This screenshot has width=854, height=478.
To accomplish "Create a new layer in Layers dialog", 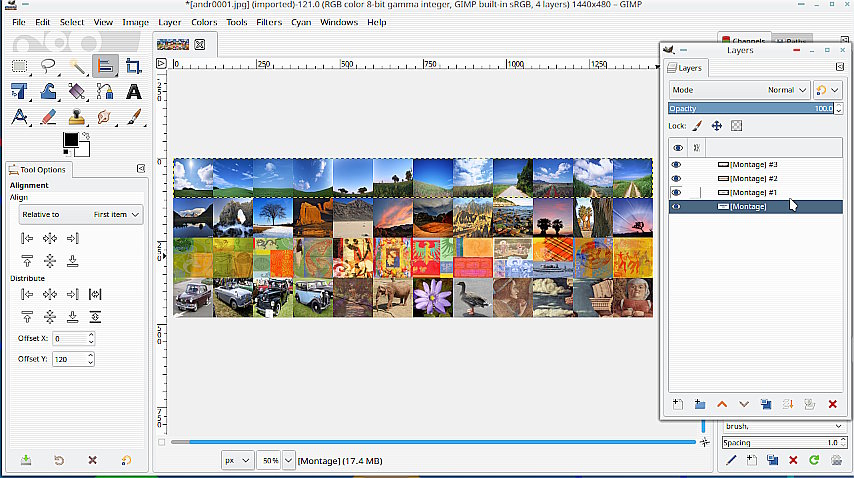I will click(678, 404).
